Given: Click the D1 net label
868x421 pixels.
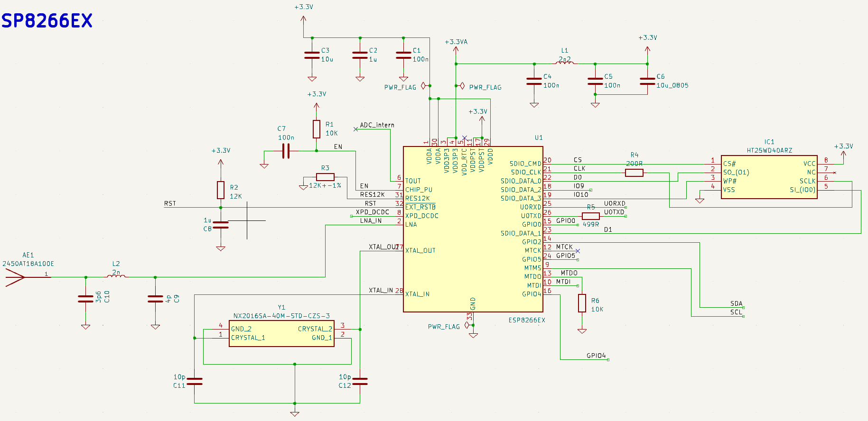Looking at the screenshot, I should (x=608, y=229).
